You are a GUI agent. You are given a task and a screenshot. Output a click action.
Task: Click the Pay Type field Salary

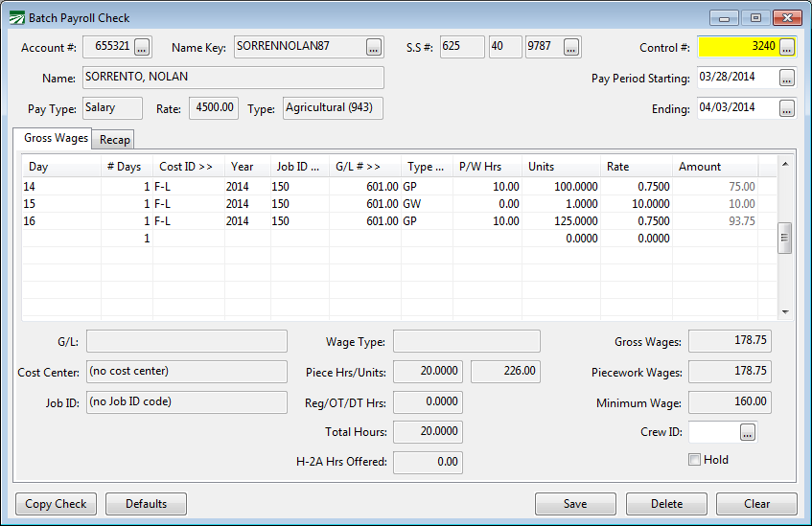pyautogui.click(x=112, y=108)
